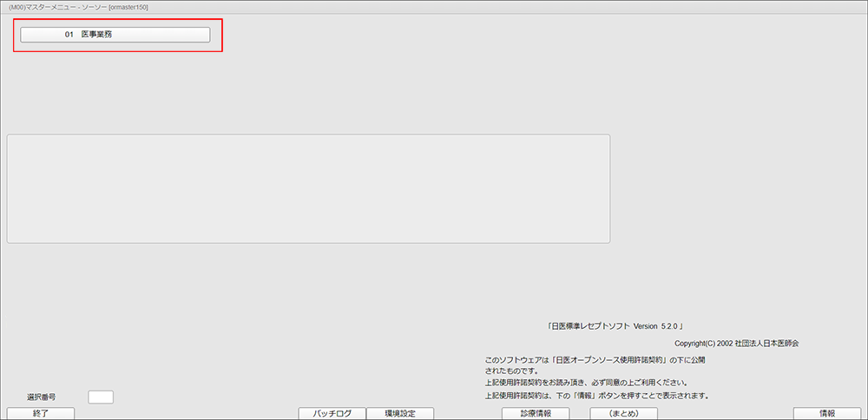Image resolution: width=868 pixels, height=420 pixels.
Task: Click the 日医オープンソース使用許諾契約 notice line
Action: click(x=595, y=360)
